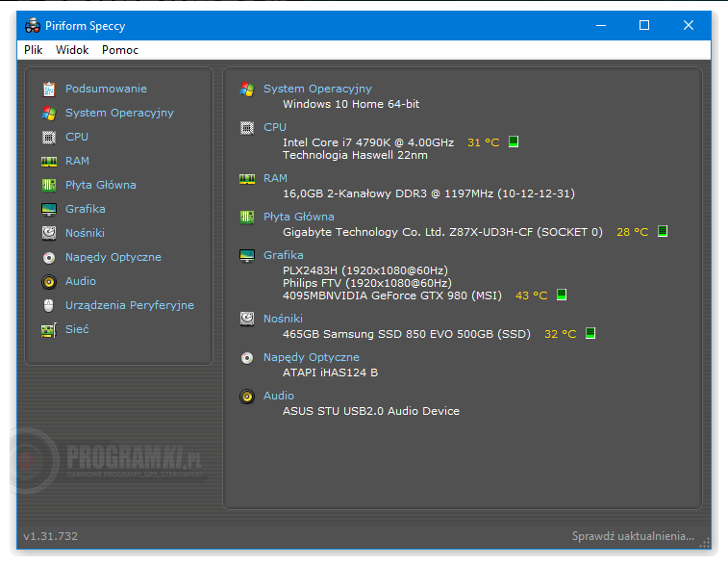Show RAM details from sidebar

coord(77,162)
